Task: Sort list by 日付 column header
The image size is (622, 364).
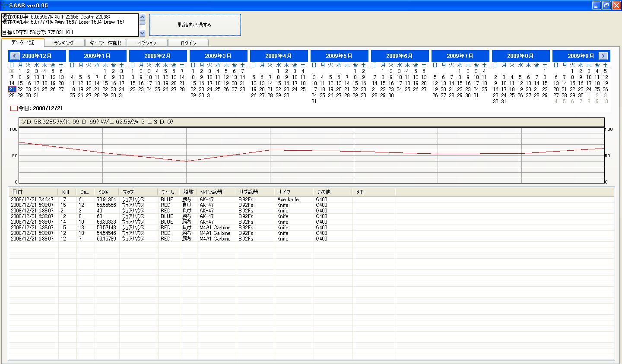Action: pos(33,192)
